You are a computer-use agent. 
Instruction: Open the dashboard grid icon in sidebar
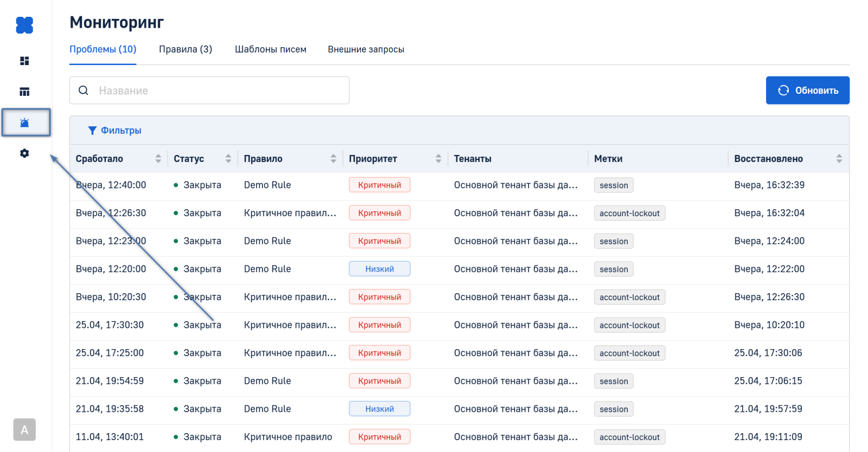point(24,61)
